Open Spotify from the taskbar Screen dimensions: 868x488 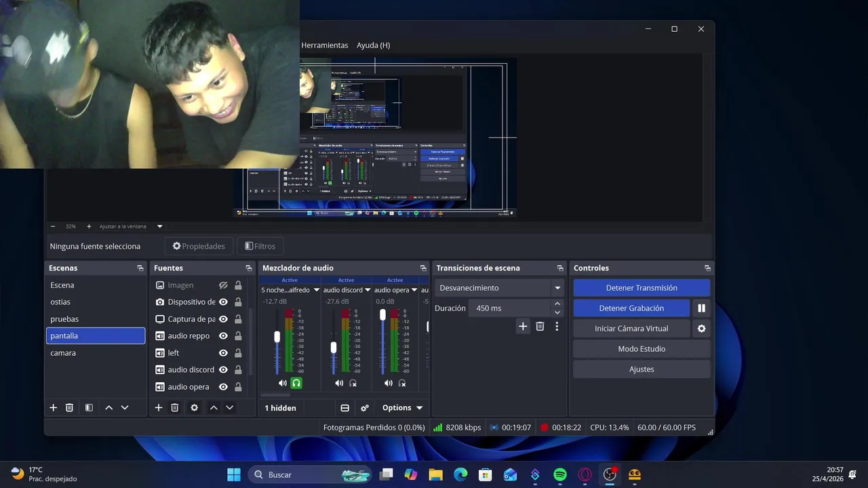click(560, 474)
